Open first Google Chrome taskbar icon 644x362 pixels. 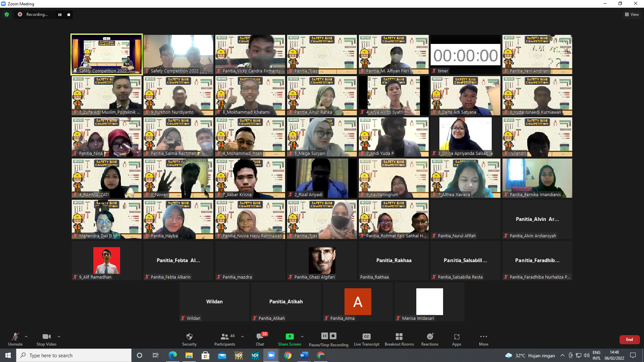[x=287, y=355]
